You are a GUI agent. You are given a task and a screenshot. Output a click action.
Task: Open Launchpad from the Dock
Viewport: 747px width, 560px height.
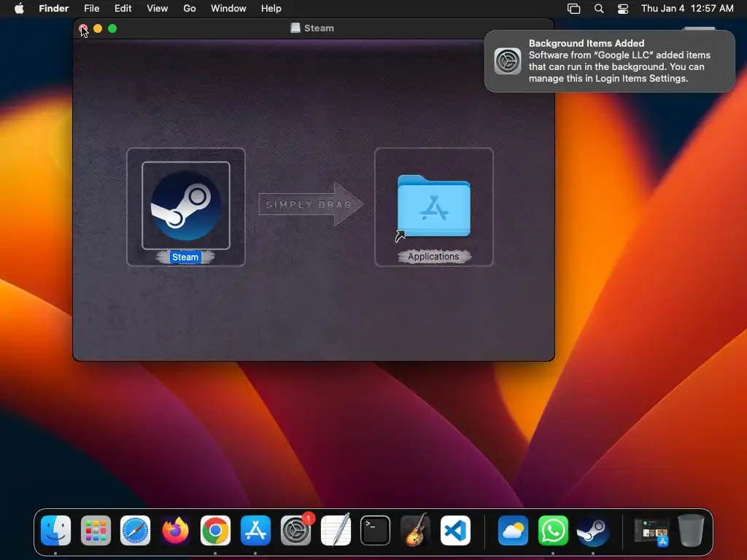tap(96, 531)
